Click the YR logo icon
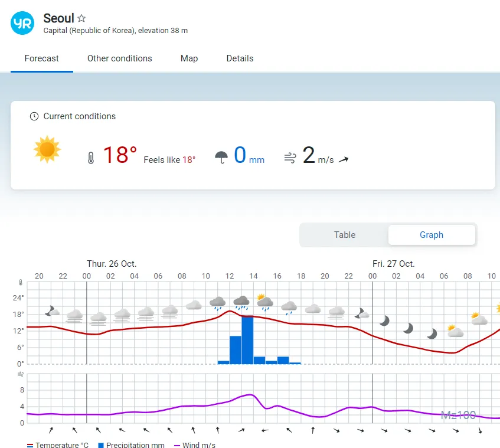The height and width of the screenshot is (448, 500). (x=23, y=23)
